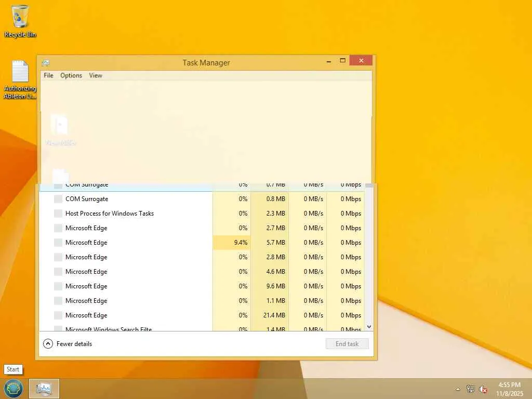Open the Start button on the taskbar
Viewport: 532px width, 399px height.
click(x=13, y=389)
